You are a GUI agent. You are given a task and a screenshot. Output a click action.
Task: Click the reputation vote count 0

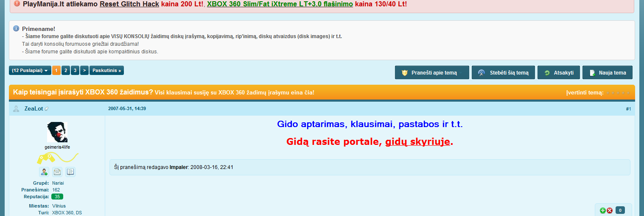tap(620, 210)
